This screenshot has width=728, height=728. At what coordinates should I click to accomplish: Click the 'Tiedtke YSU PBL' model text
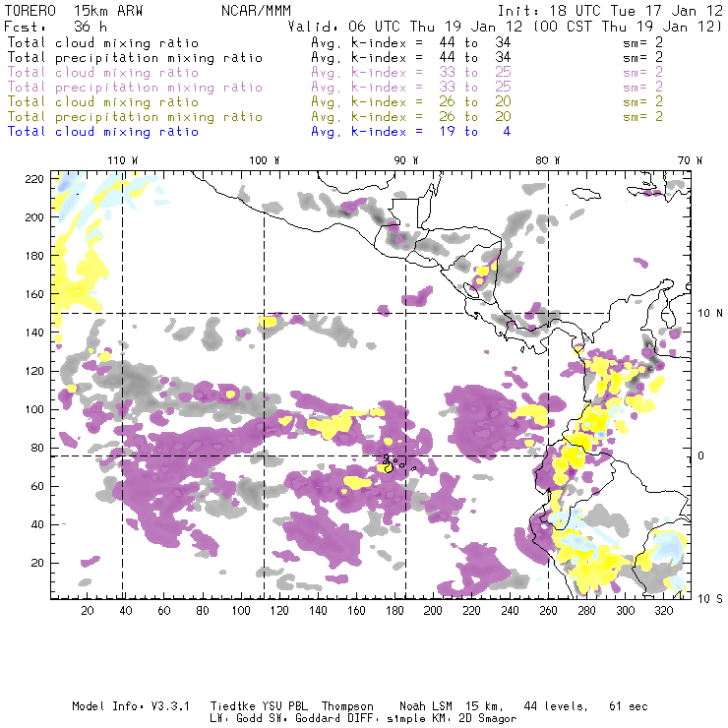click(x=259, y=706)
